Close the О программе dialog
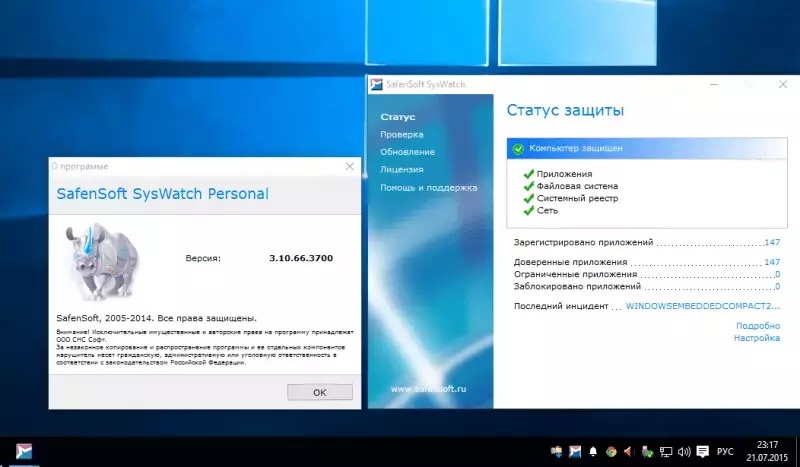This screenshot has height=467, width=800. coord(349,166)
